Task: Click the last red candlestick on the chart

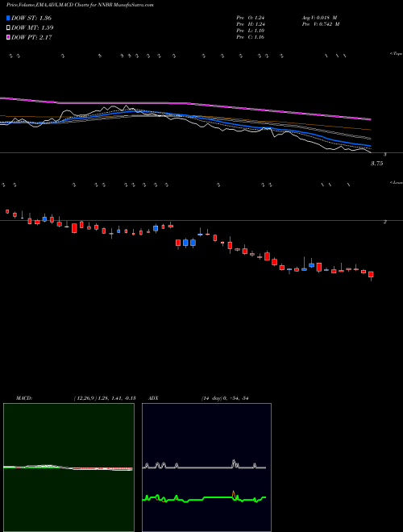Action: [371, 274]
